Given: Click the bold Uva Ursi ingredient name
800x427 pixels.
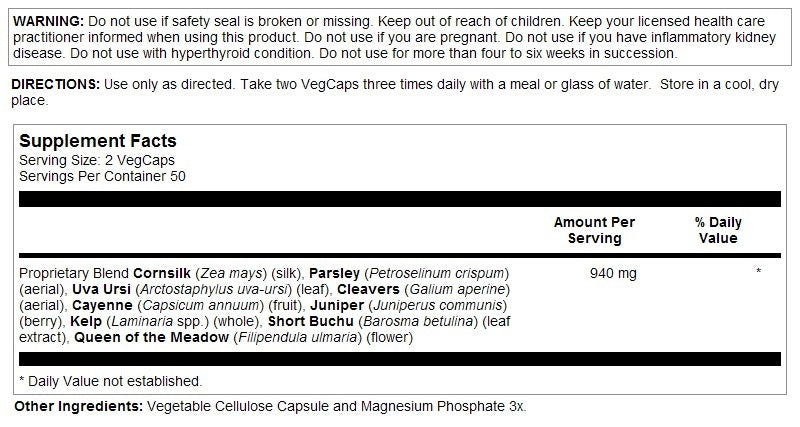Looking at the screenshot, I should [x=98, y=289].
